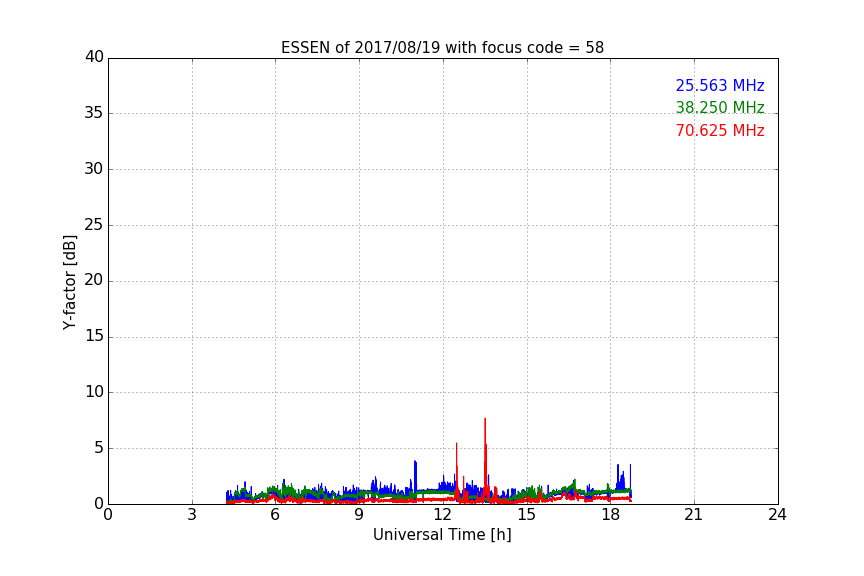Click x-axis tick label 6
864x576 pixels.
click(275, 515)
